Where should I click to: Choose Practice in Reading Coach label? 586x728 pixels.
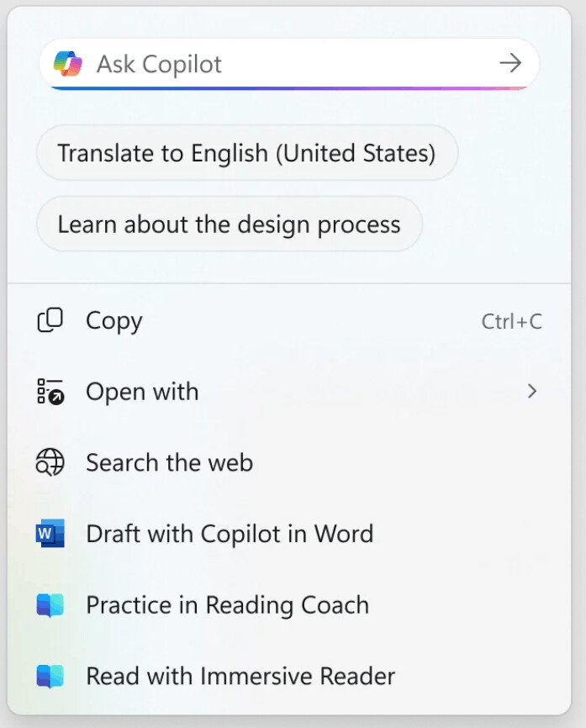coord(228,605)
